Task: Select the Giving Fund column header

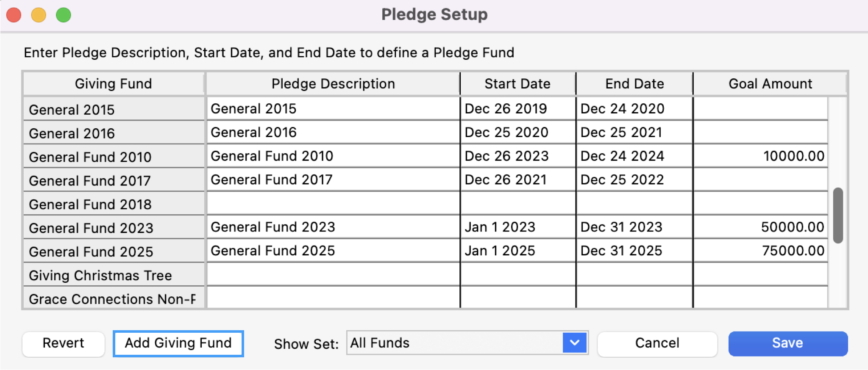Action: (x=113, y=83)
